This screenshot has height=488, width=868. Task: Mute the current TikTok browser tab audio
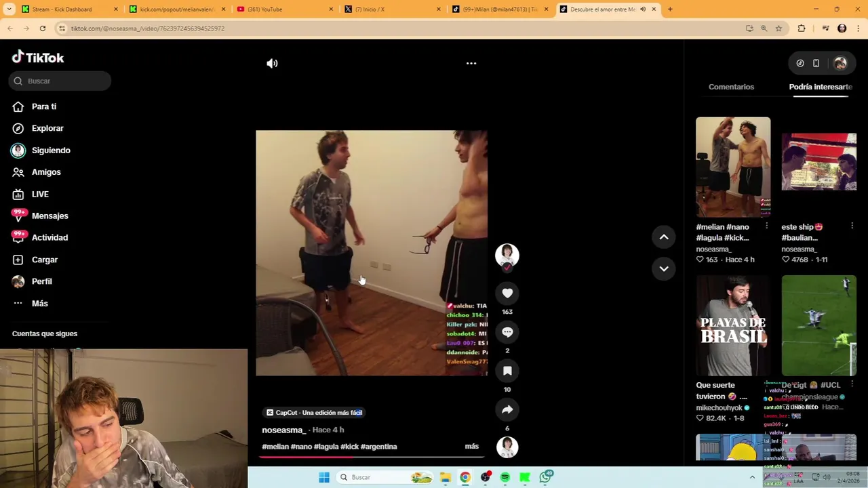click(x=643, y=9)
